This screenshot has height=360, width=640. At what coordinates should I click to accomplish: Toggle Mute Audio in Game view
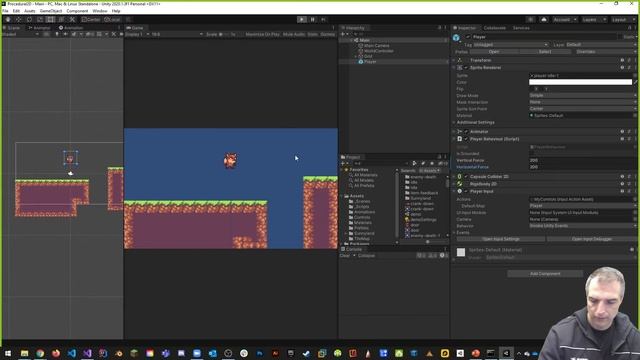coord(294,34)
